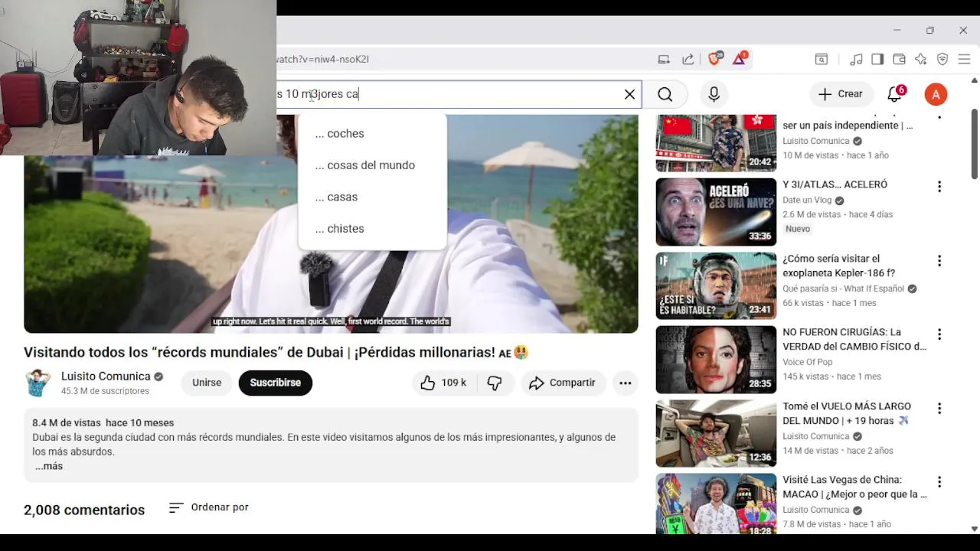The image size is (980, 551).
Task: Toggle the browser sidebar panel icon
Action: click(x=877, y=59)
